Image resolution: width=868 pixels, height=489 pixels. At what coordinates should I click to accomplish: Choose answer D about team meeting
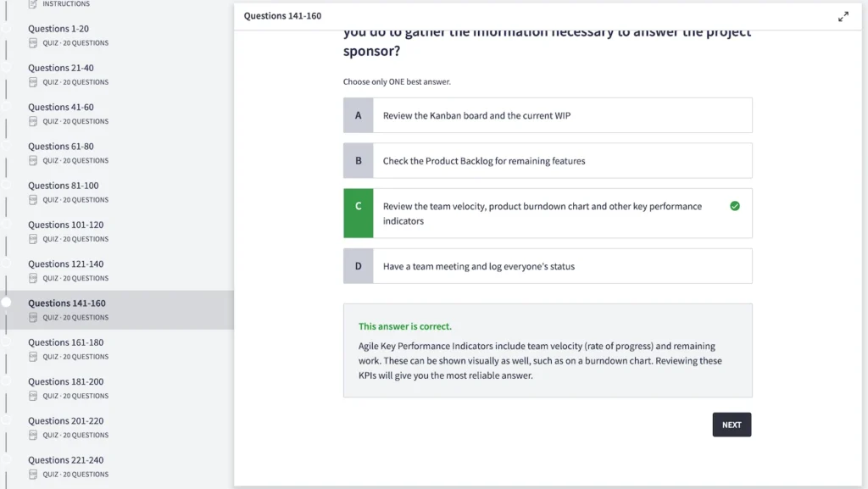pyautogui.click(x=547, y=266)
